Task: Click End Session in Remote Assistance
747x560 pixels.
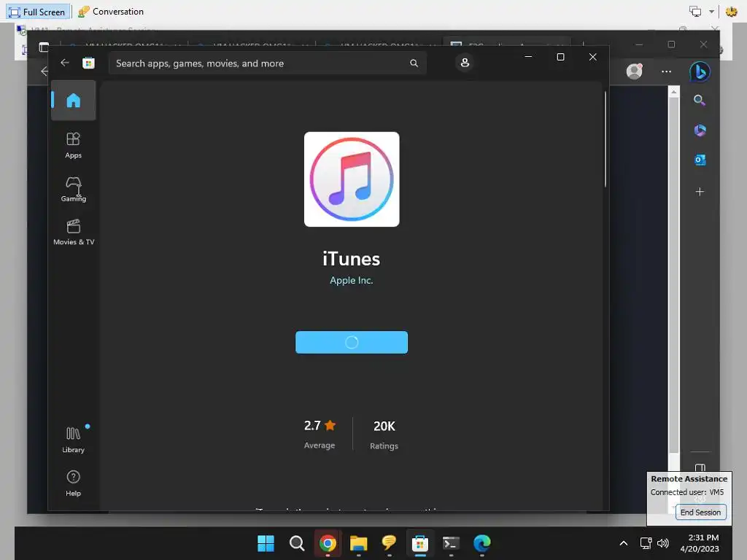Action: tap(701, 513)
